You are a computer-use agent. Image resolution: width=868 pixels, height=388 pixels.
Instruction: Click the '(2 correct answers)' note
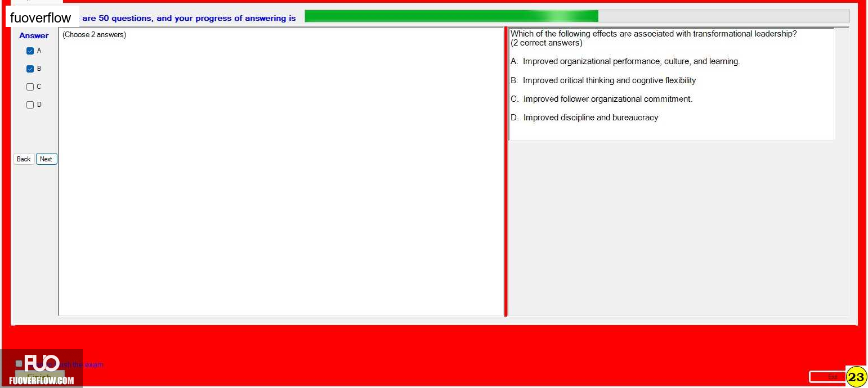[x=547, y=43]
